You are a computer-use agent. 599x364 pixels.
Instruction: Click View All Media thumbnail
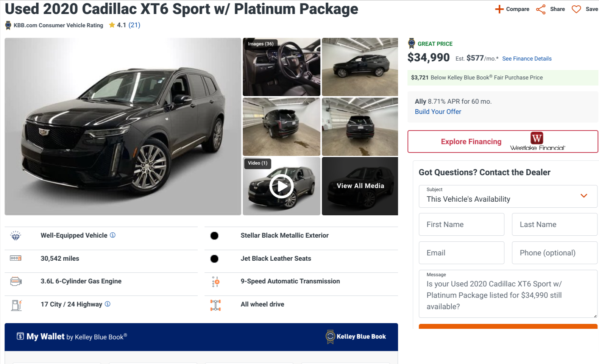[x=360, y=186]
